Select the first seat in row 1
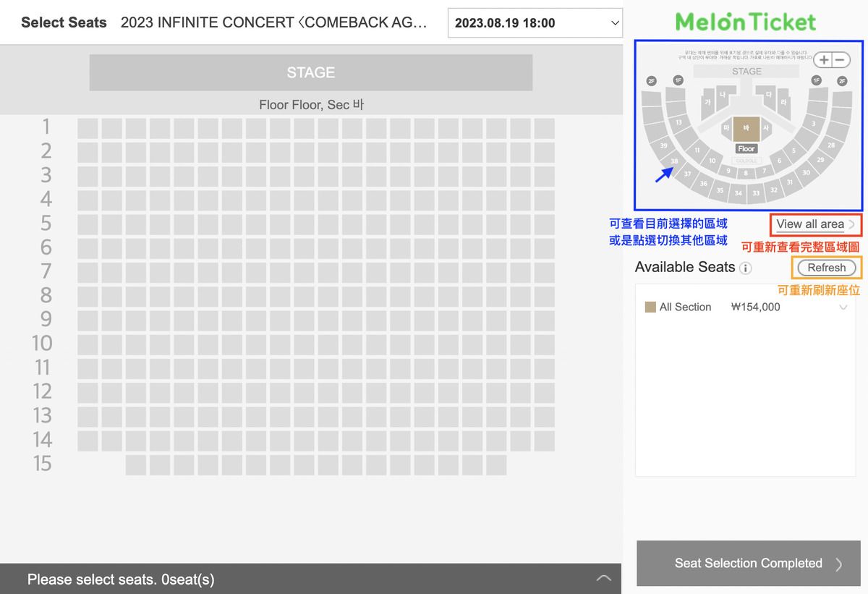Viewport: 868px width, 594px height. click(x=88, y=128)
